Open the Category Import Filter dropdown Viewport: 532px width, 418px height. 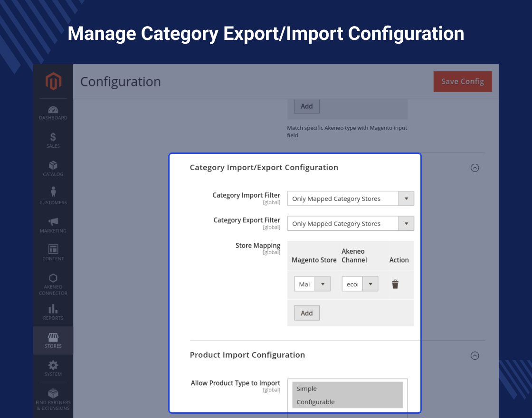click(x=351, y=199)
